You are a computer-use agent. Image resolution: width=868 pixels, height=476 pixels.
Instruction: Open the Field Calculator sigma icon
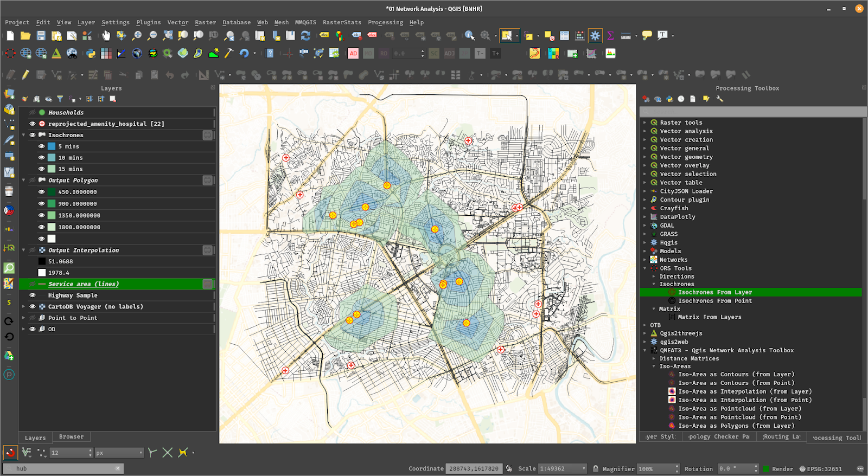(x=610, y=36)
